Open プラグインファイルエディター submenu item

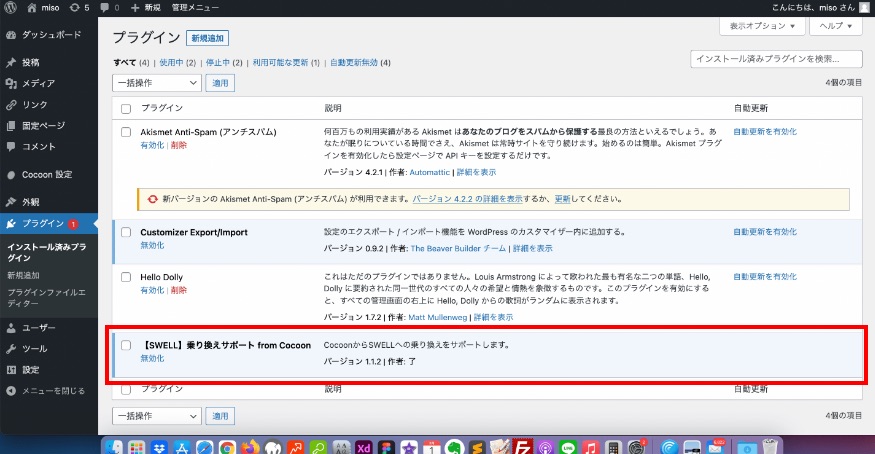[x=46, y=298]
